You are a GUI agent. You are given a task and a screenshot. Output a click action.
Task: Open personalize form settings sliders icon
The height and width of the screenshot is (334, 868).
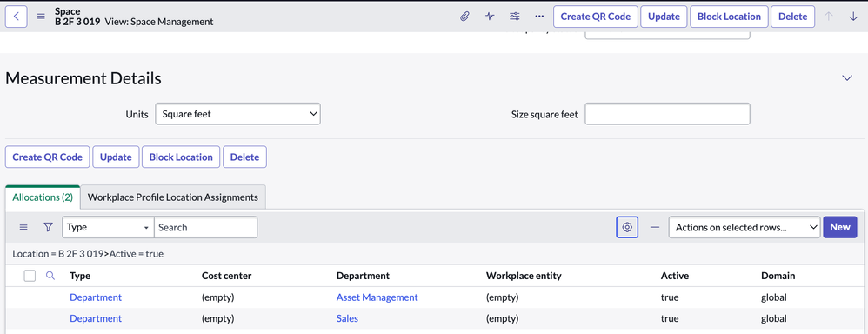point(514,16)
